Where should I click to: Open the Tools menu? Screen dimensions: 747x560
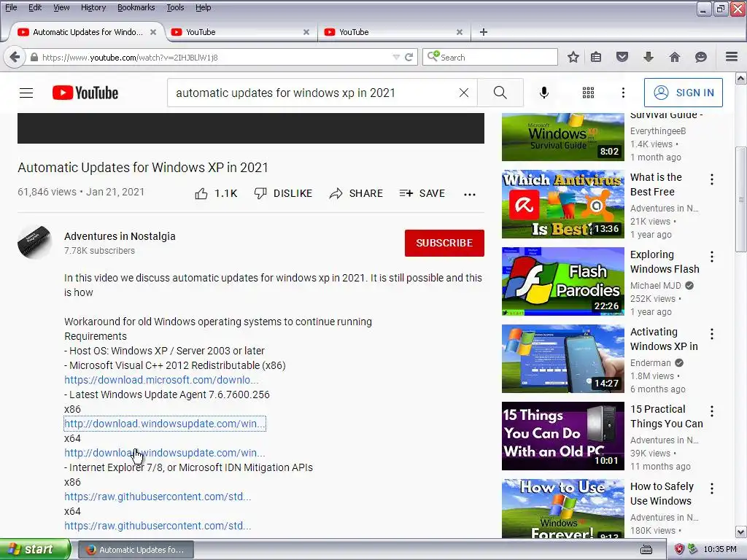(x=175, y=7)
